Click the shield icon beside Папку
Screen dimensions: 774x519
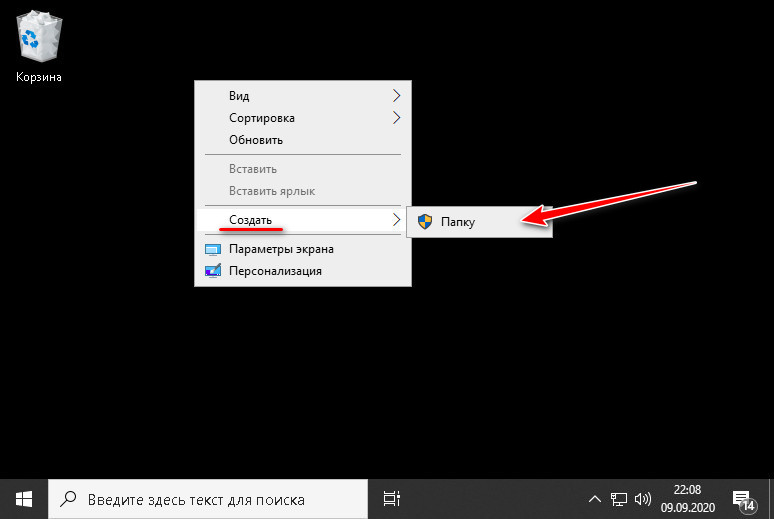click(x=425, y=222)
